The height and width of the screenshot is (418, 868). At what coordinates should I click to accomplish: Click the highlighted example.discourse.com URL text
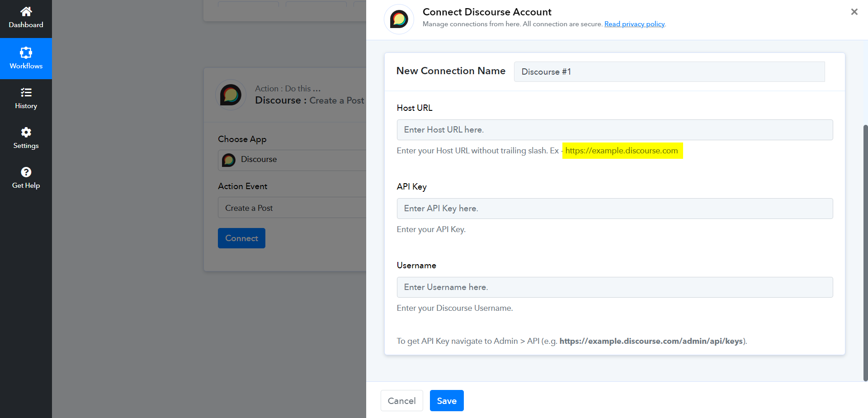click(x=623, y=151)
